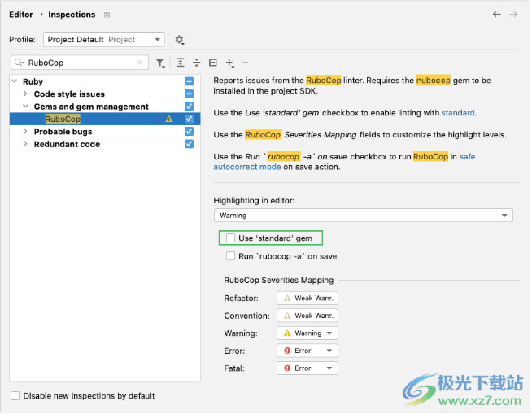Viewport: 532px width, 414px height.
Task: Go back with the left arrow
Action: point(497,15)
